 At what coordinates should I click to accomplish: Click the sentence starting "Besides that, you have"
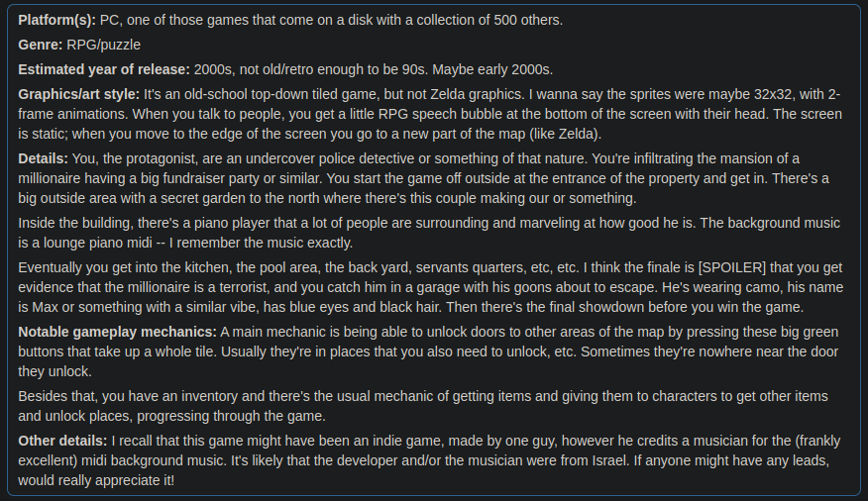[423, 406]
